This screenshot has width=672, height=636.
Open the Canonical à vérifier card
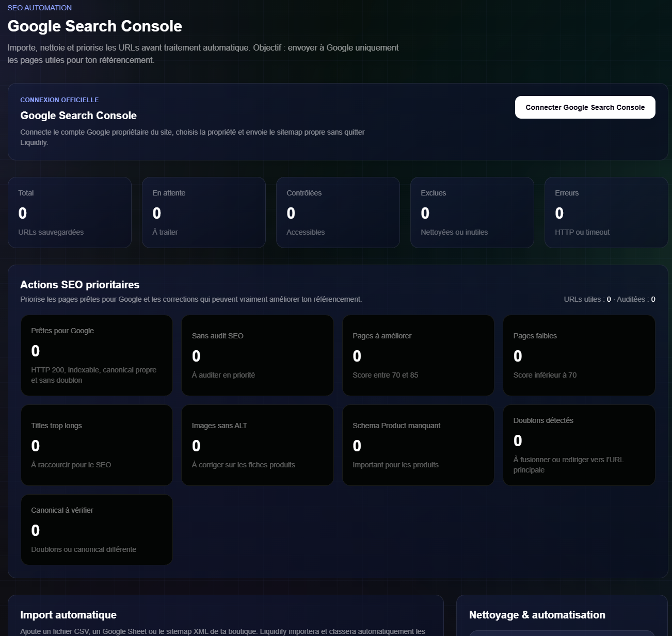[x=97, y=530]
